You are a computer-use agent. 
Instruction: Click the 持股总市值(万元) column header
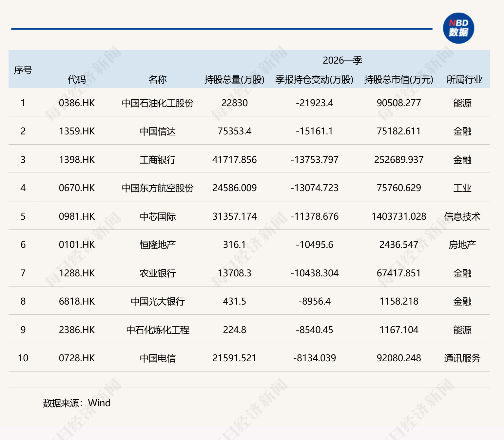pos(398,80)
